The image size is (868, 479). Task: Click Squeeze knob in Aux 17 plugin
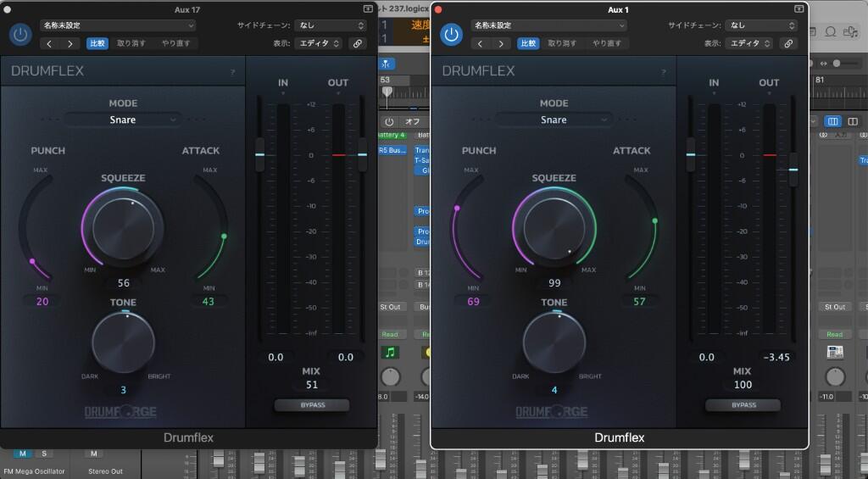(x=123, y=228)
